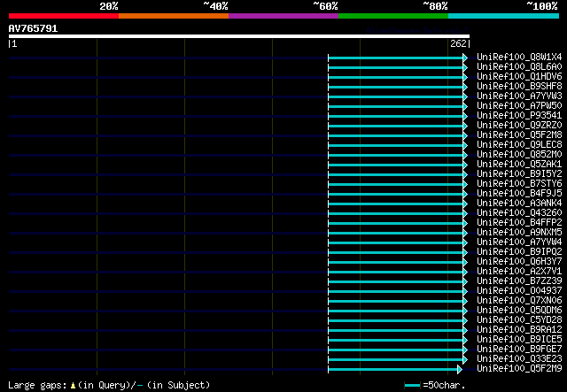Select the UniRef100_A2X7V1 label

point(519,272)
